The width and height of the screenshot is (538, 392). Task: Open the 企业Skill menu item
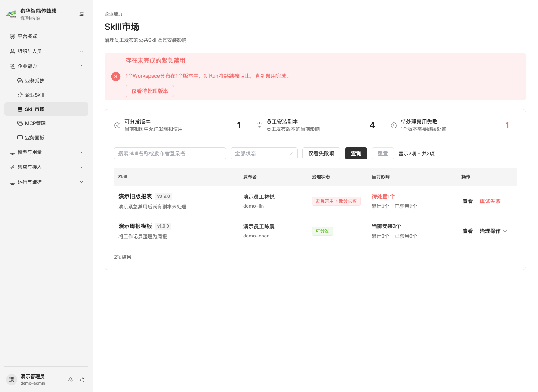click(46, 95)
